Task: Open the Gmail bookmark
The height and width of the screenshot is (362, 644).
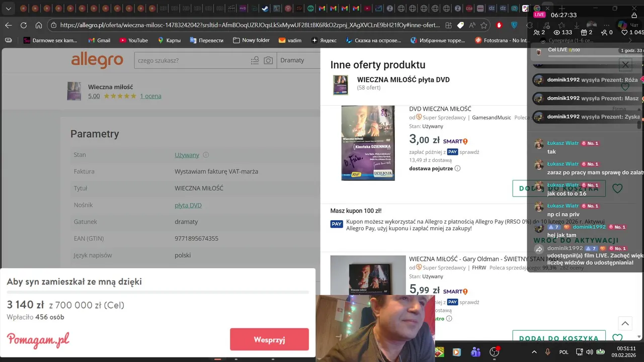Action: tap(99, 40)
